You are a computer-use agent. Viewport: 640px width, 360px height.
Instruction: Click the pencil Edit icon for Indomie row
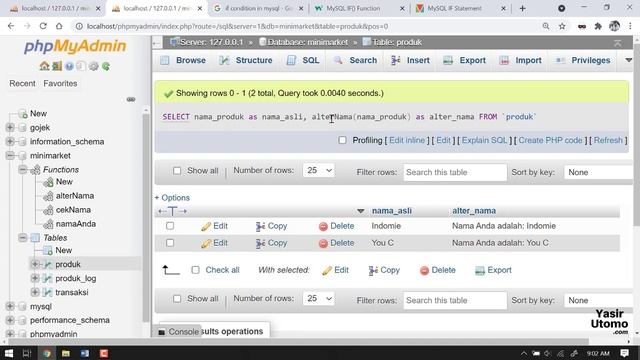click(x=206, y=227)
